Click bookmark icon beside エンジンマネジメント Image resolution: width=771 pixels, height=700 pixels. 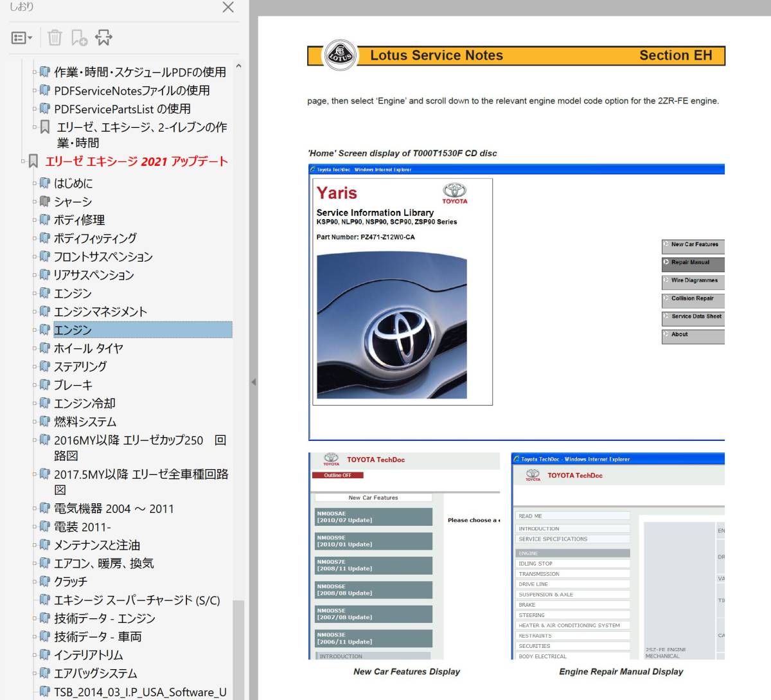(x=45, y=311)
